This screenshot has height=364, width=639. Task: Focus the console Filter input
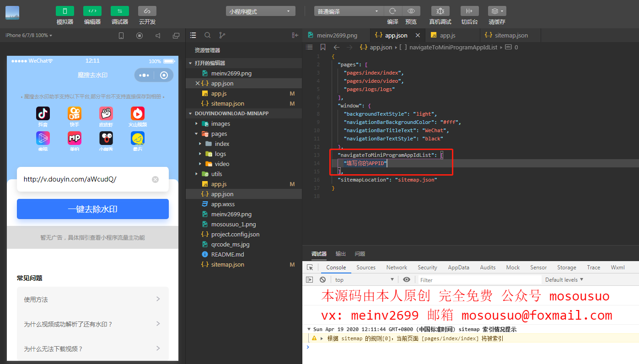click(x=479, y=280)
